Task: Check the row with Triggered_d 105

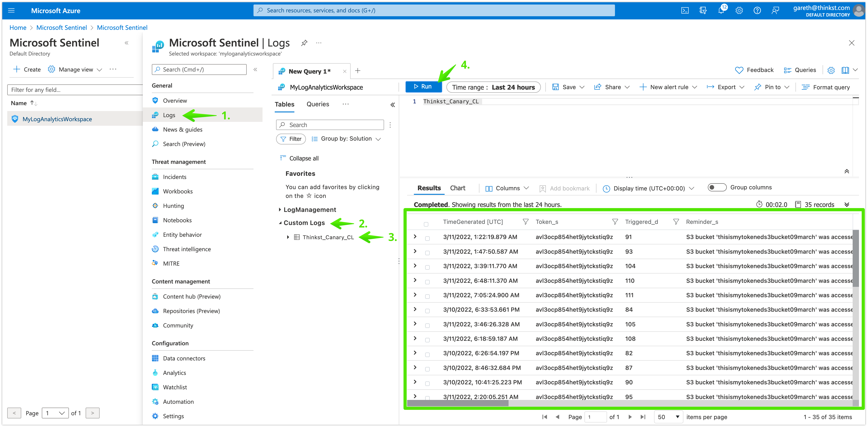Action: tap(427, 325)
